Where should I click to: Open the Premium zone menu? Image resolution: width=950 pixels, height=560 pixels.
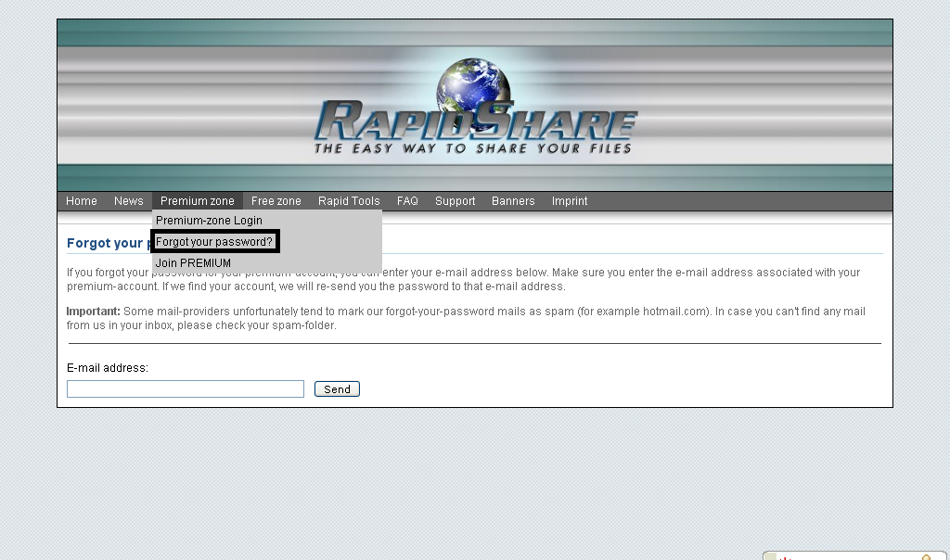point(198,201)
